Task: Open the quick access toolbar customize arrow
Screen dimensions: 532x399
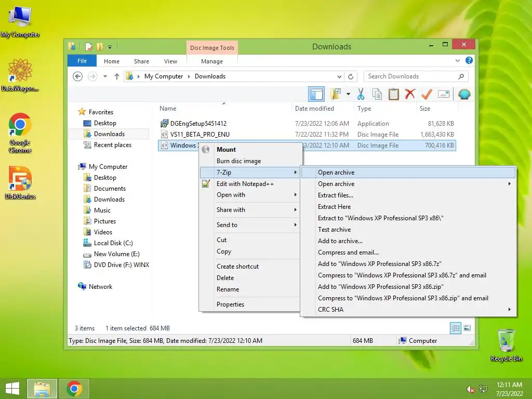Action: pyautogui.click(x=110, y=47)
